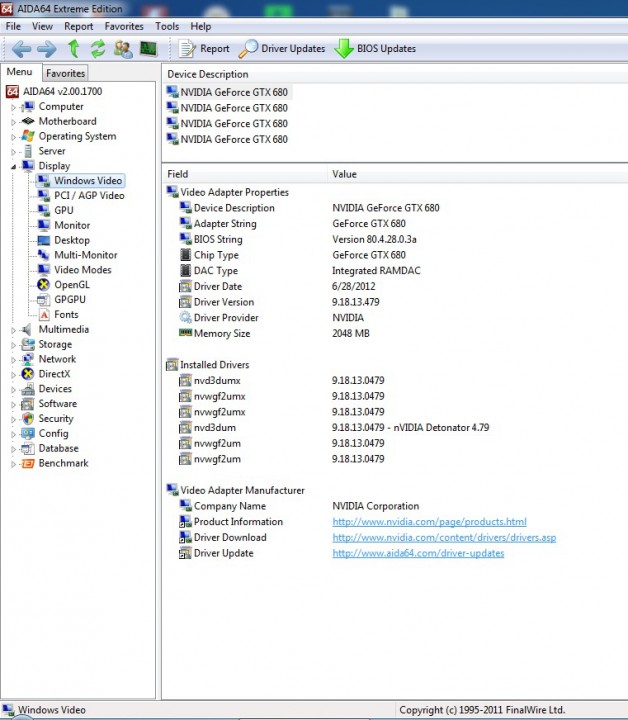Click the Monitor item icon in tree
The width and height of the screenshot is (628, 720).
(x=44, y=225)
